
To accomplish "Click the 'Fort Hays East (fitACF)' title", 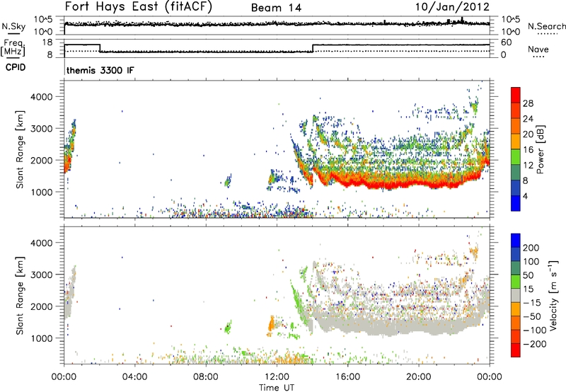I will click(138, 7).
